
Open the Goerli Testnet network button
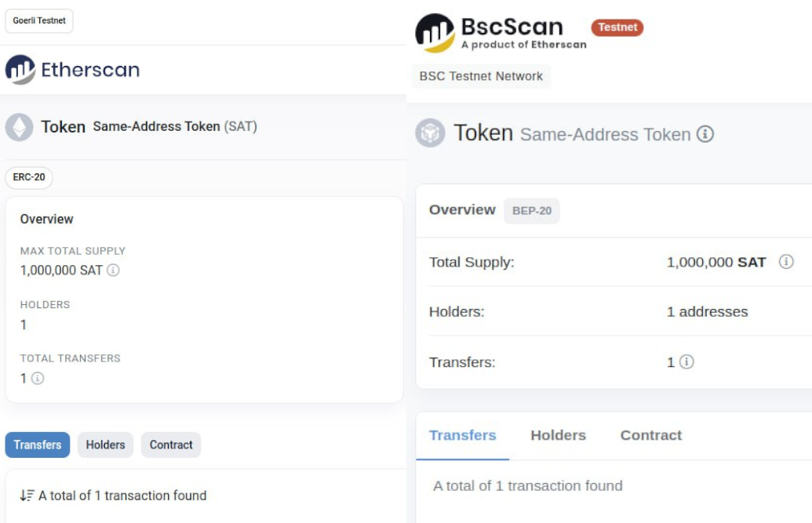tap(39, 21)
